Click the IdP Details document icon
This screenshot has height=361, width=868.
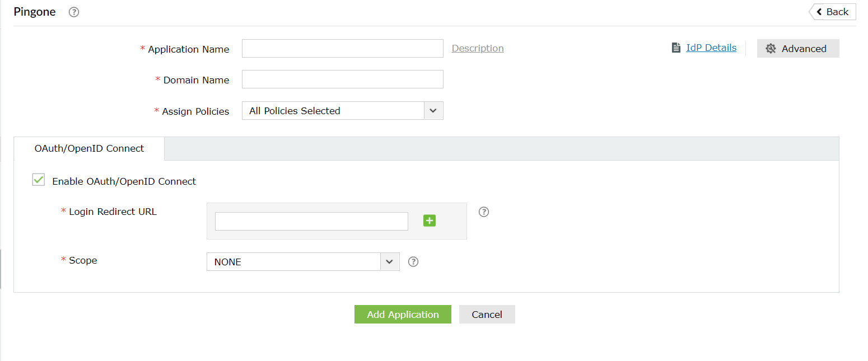(676, 48)
